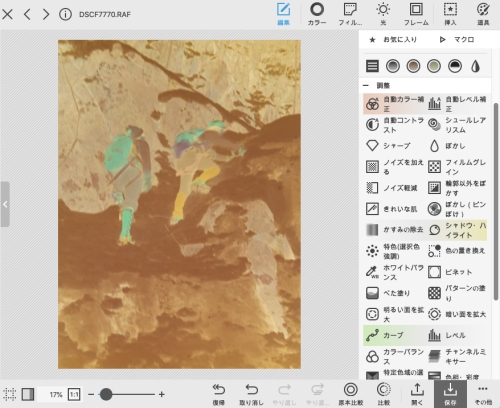This screenshot has height=408, width=500.
Task: Select the horizontal lines list icon
Action: click(372, 66)
